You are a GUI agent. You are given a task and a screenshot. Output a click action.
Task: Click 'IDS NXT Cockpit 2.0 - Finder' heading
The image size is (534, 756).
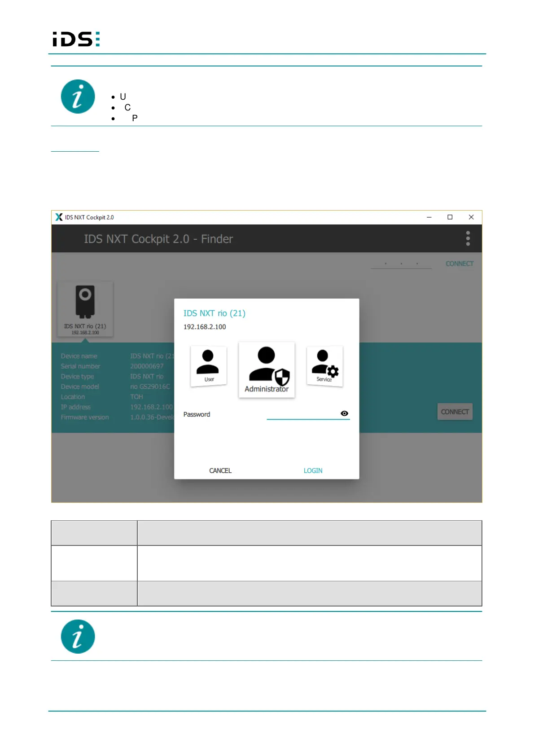coord(158,239)
